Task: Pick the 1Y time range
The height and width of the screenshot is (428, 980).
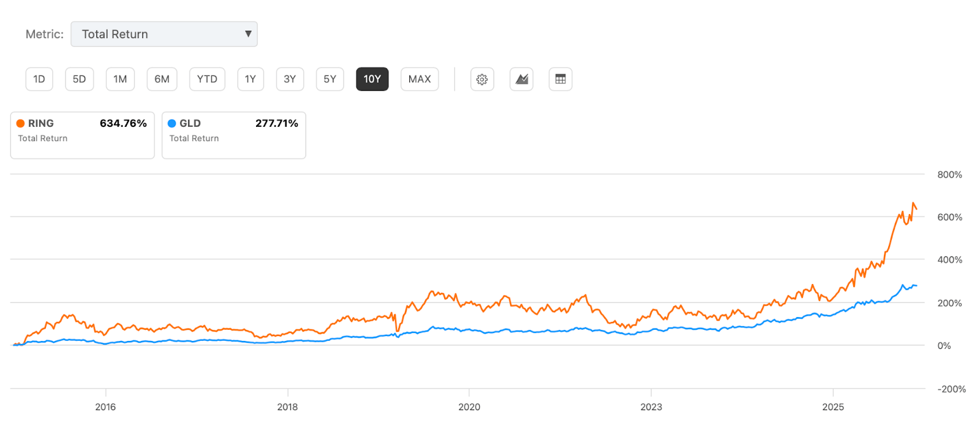Action: point(251,79)
